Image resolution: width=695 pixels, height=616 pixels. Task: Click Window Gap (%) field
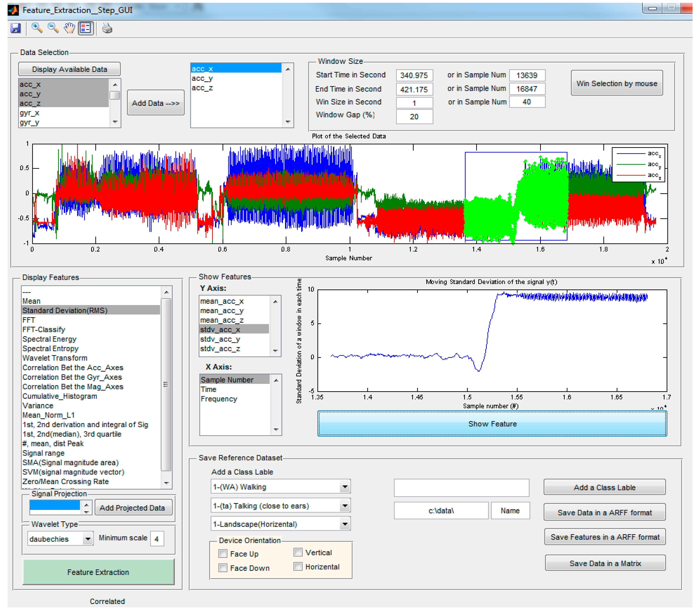pyautogui.click(x=414, y=117)
